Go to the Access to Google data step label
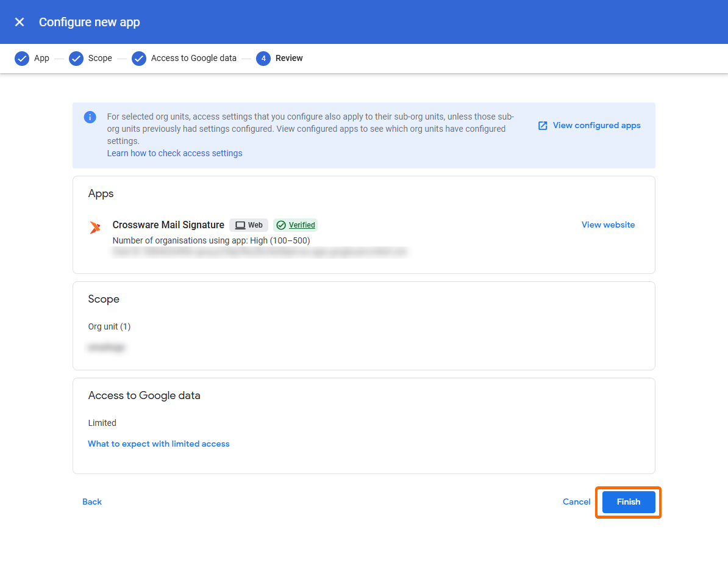The image size is (728, 576). click(193, 59)
